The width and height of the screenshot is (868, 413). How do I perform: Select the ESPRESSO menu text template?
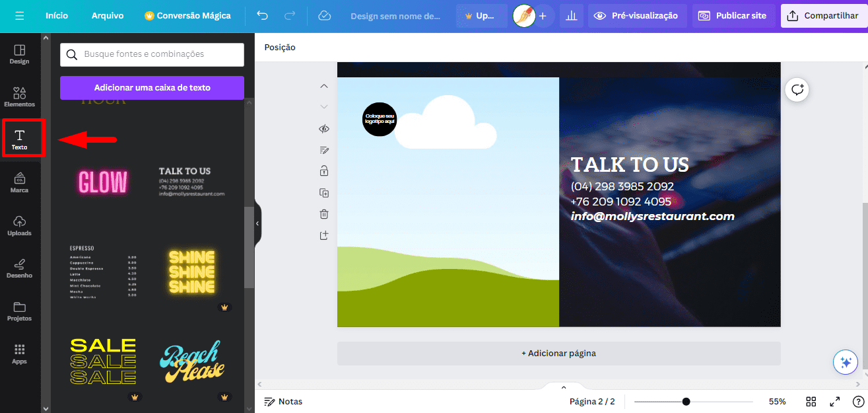click(x=103, y=272)
